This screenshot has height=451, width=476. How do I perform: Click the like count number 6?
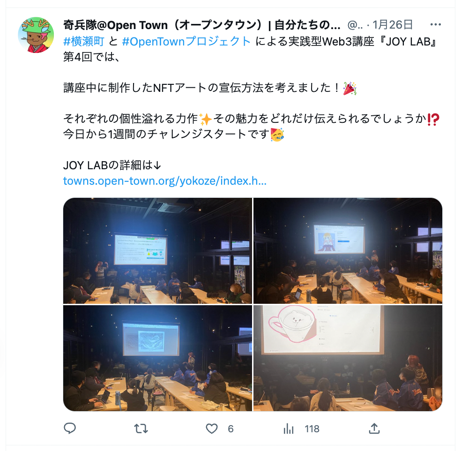pos(231,429)
